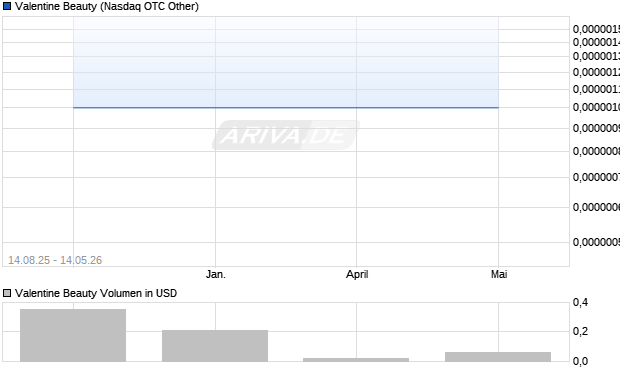The width and height of the screenshot is (620, 371).
Task: Click the Jan. axis label
Action: coord(215,274)
